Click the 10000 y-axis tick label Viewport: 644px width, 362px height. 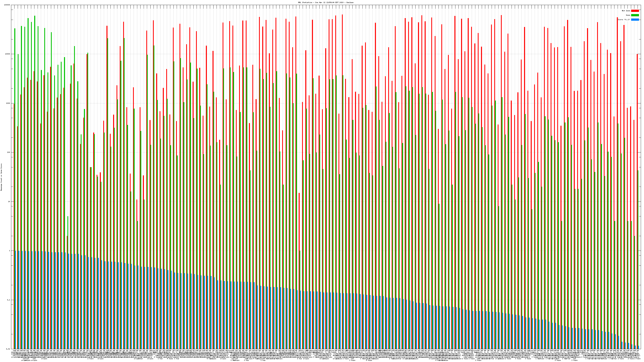click(x=7, y=54)
